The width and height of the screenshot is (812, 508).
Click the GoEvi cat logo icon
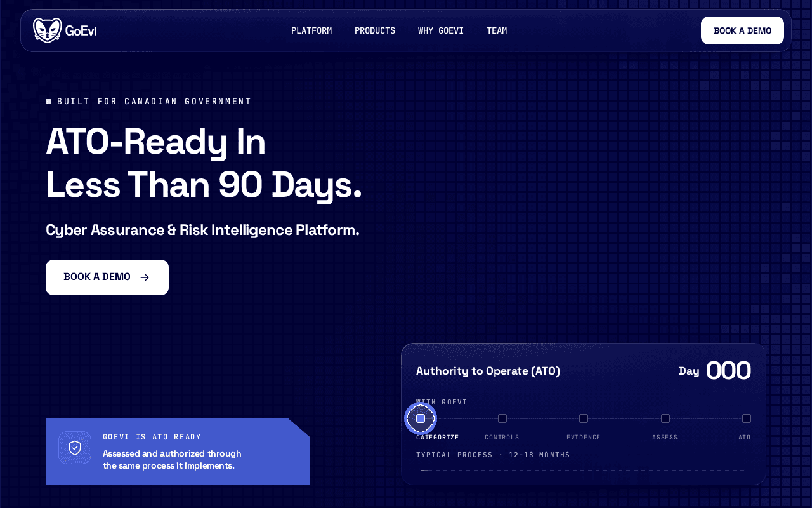[48, 30]
